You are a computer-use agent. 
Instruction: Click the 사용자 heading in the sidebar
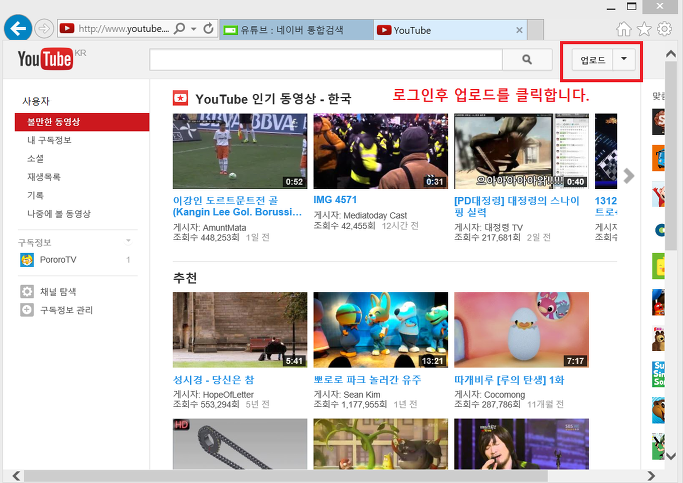[36, 101]
